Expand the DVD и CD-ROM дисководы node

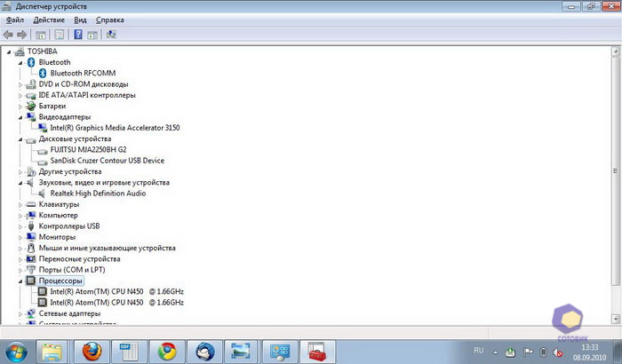pyautogui.click(x=21, y=84)
